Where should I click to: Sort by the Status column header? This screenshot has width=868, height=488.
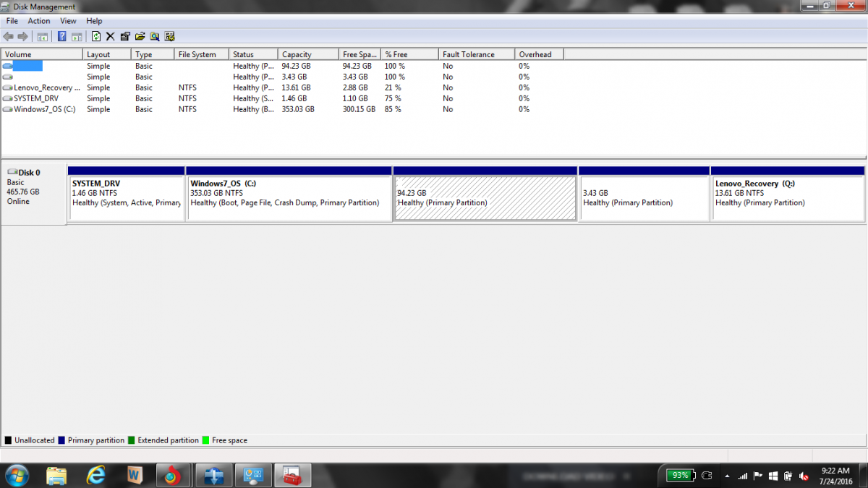pyautogui.click(x=253, y=54)
